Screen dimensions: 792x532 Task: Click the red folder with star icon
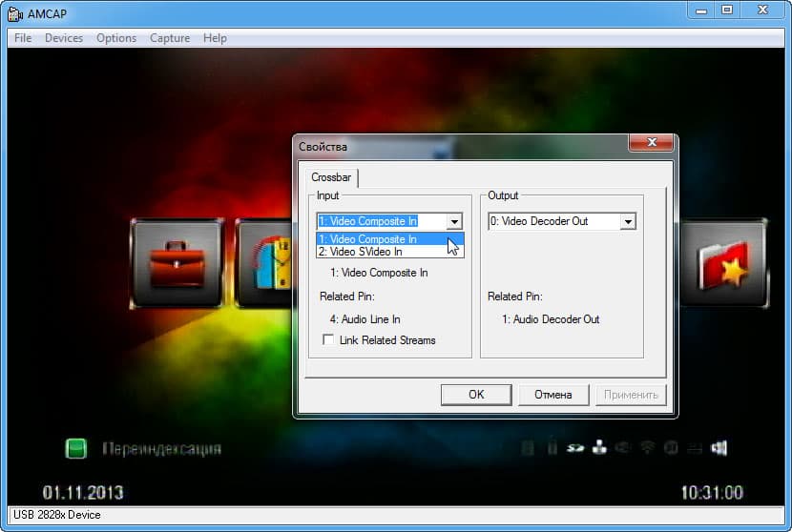[723, 263]
